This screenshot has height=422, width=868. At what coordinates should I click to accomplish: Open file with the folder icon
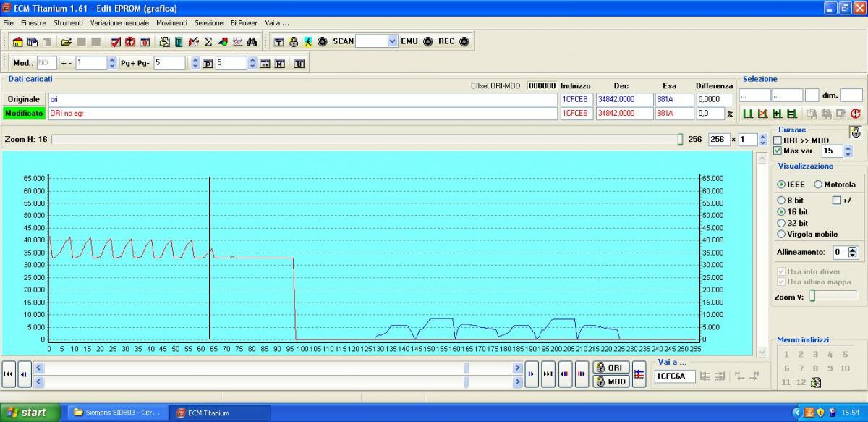pyautogui.click(x=67, y=42)
